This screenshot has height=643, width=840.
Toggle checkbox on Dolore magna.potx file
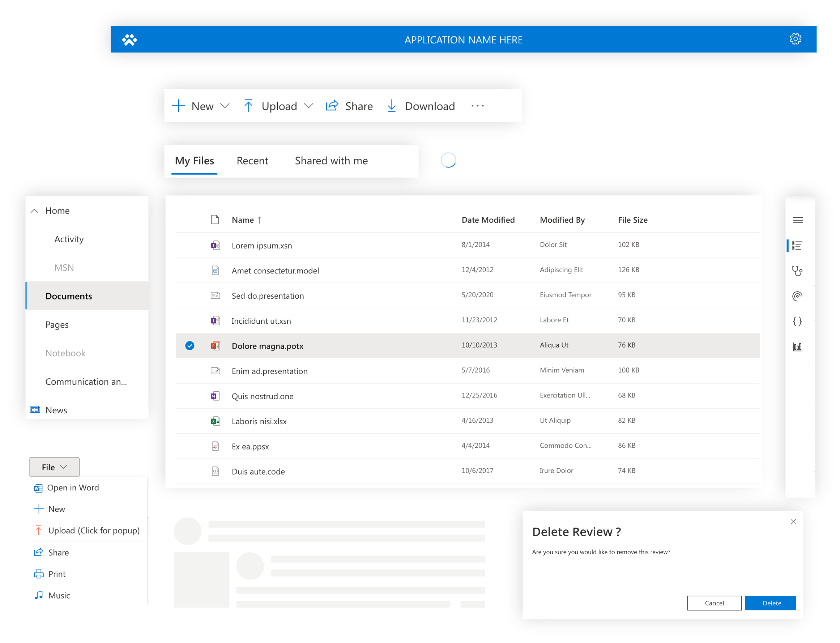click(x=190, y=345)
